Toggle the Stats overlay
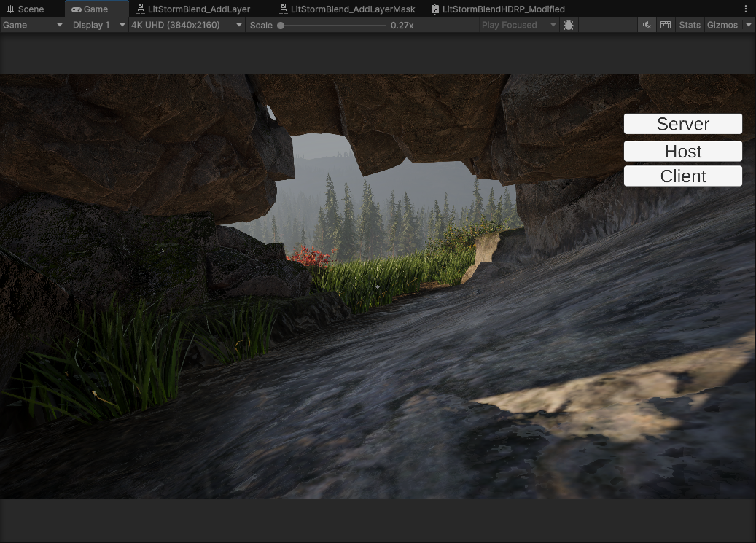Viewport: 756px width, 543px height. tap(690, 25)
